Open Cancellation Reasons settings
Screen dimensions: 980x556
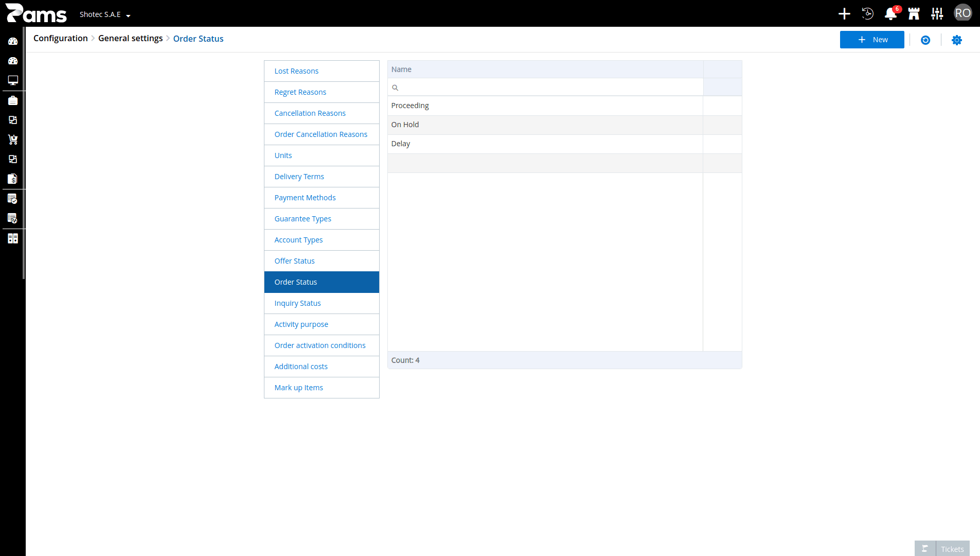322,113
